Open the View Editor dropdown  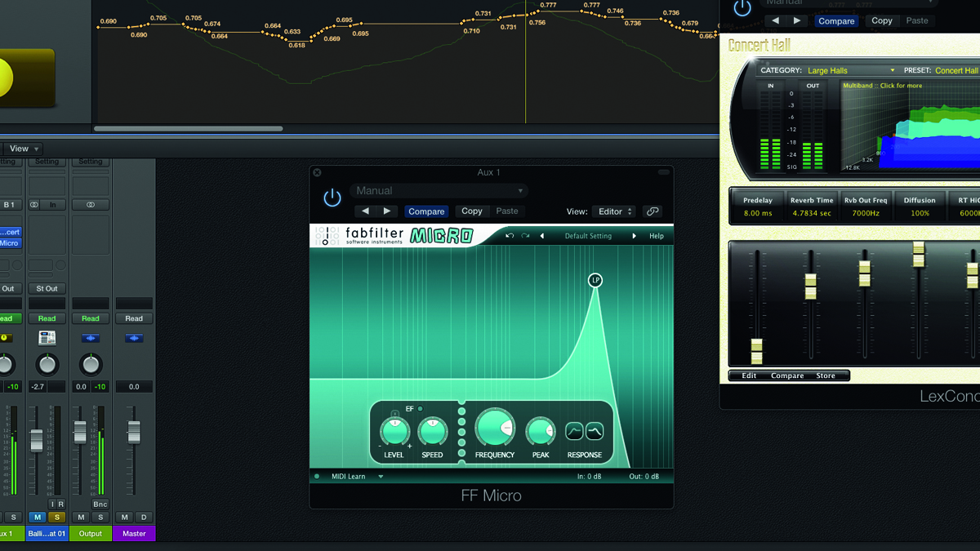[x=613, y=211]
